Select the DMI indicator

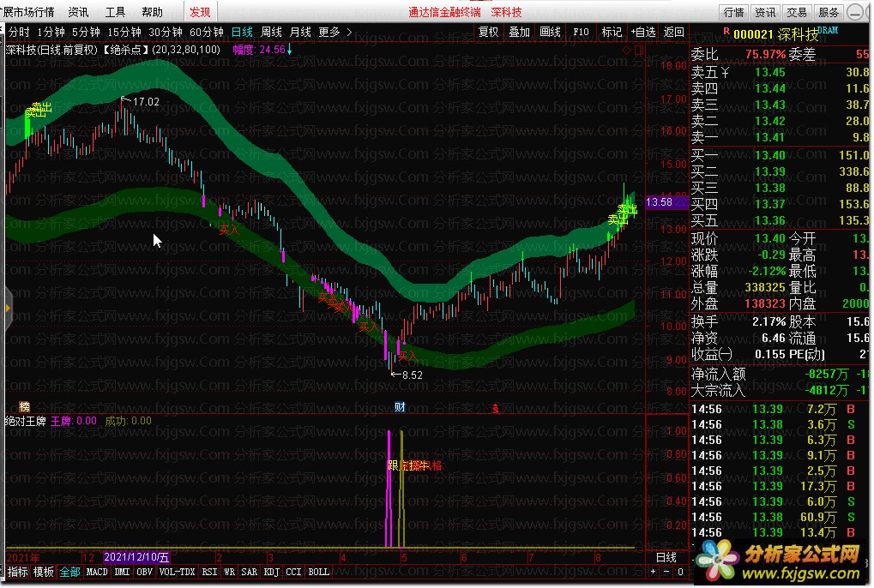pos(122,572)
